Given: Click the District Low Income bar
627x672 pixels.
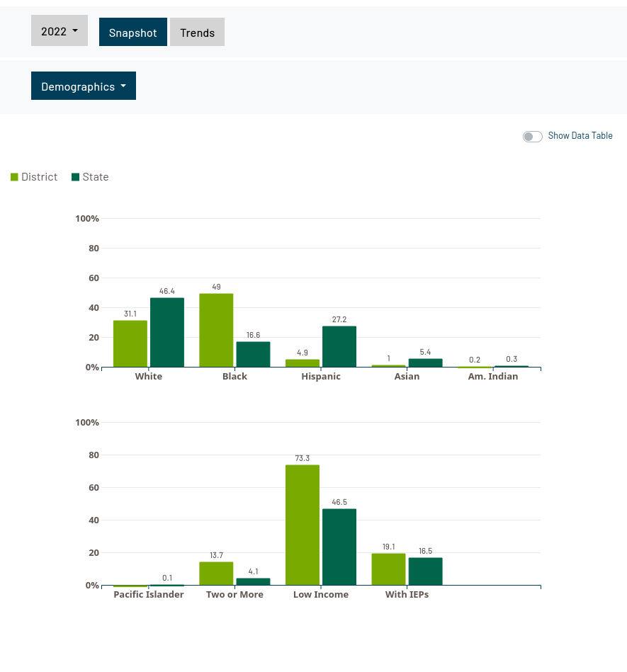Looking at the screenshot, I should 303,525.
